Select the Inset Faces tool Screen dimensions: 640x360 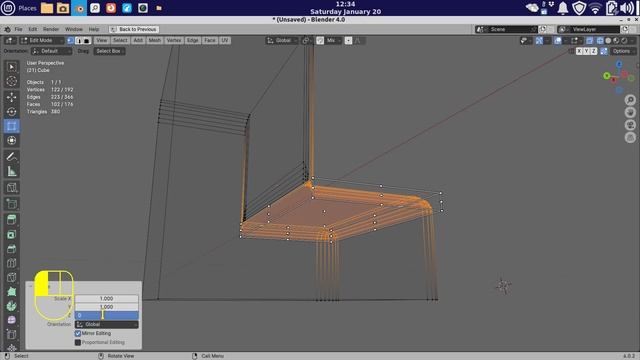coord(11,235)
